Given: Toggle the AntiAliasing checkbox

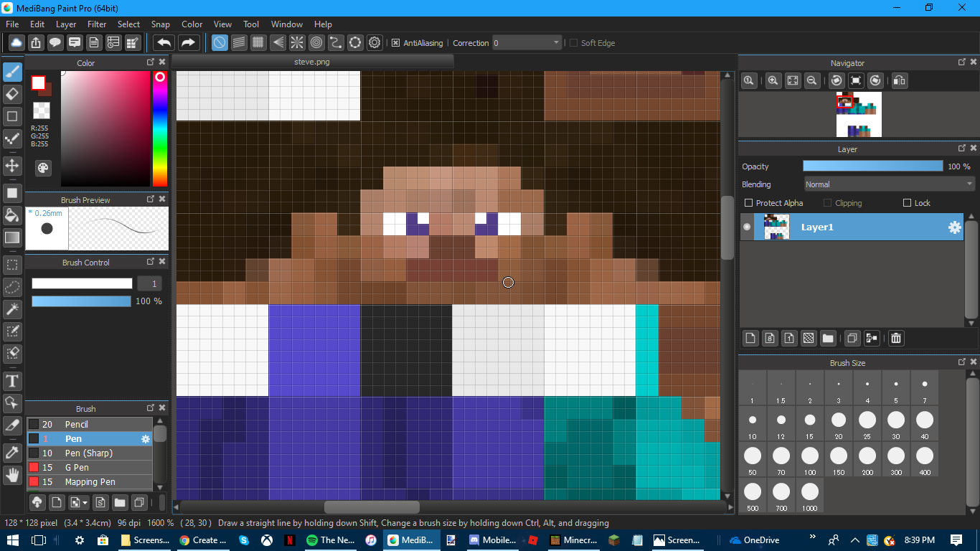Looking at the screenshot, I should tap(395, 43).
